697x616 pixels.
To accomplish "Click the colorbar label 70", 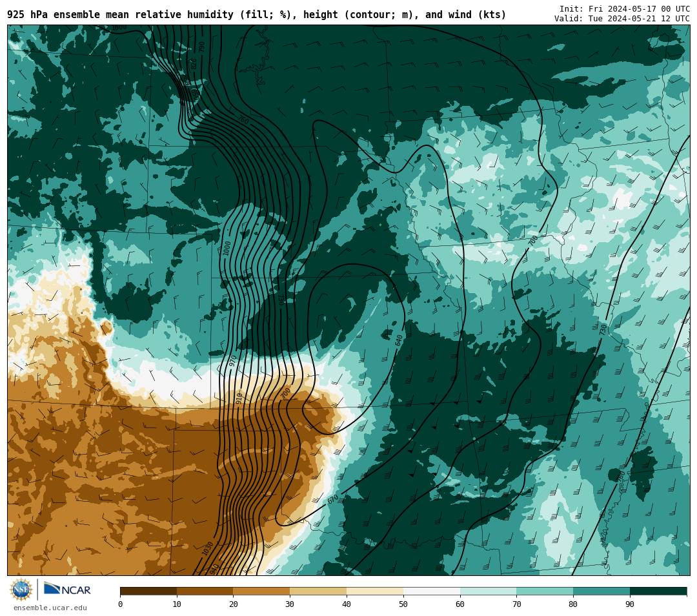I will point(516,604).
